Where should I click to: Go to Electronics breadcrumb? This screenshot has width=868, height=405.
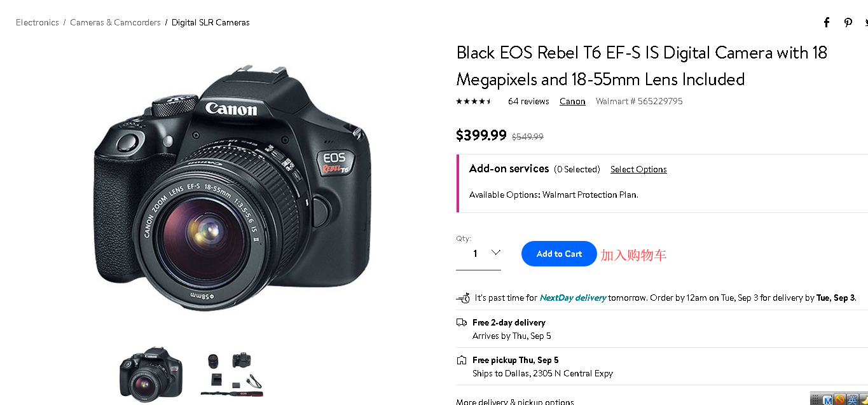(x=38, y=22)
